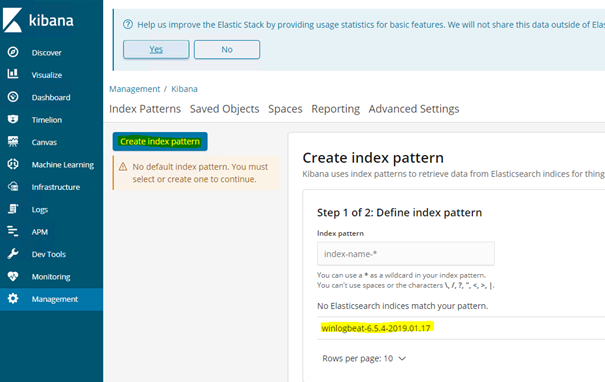
Task: Click the kibana wordmark text
Action: (x=51, y=20)
